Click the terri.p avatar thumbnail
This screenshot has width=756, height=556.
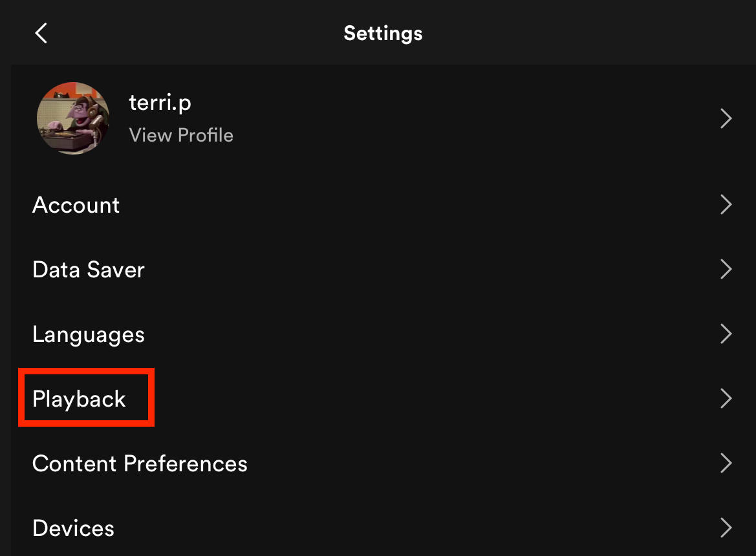click(73, 118)
